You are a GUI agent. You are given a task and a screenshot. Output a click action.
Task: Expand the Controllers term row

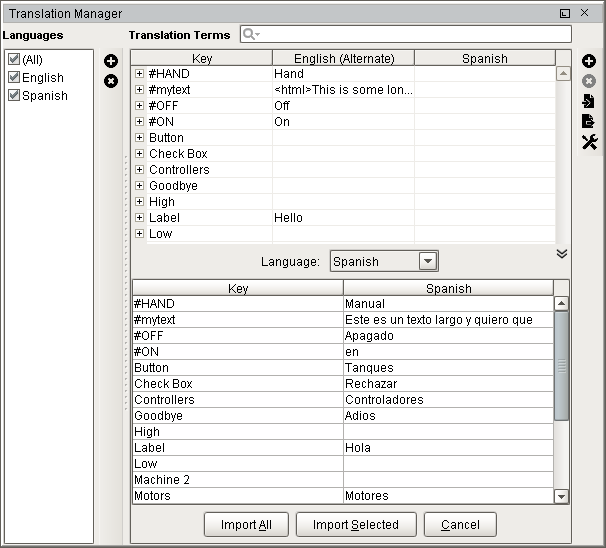coord(140,170)
